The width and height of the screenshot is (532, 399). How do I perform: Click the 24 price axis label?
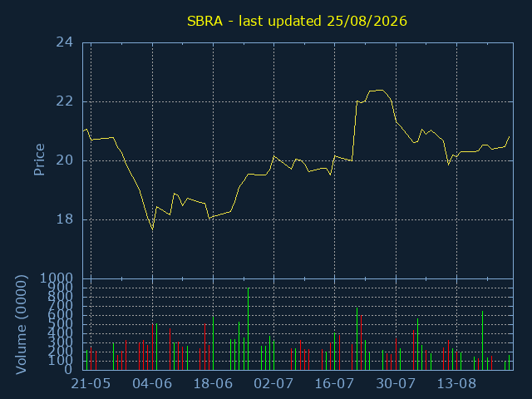click(65, 42)
